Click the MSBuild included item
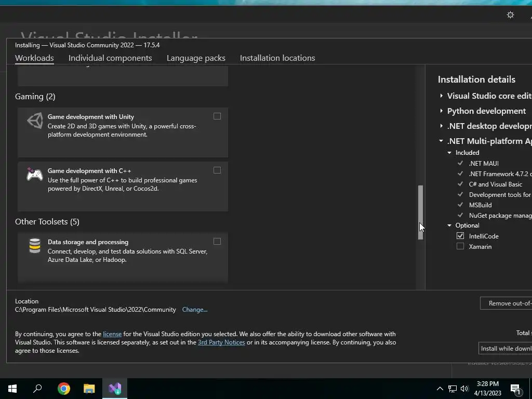Image resolution: width=532 pixels, height=399 pixels. point(480,205)
